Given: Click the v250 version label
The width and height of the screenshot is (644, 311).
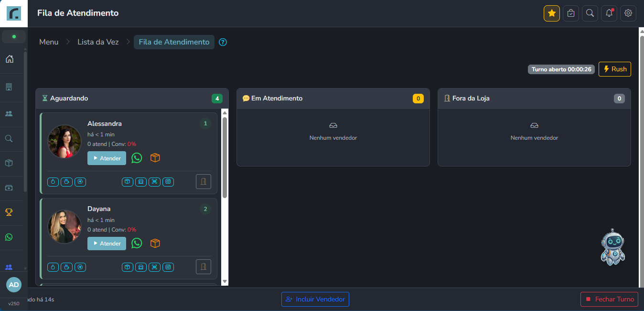Looking at the screenshot, I should [x=14, y=303].
